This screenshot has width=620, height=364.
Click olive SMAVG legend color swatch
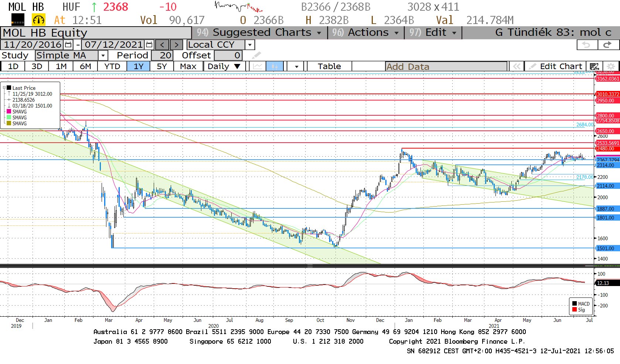pyautogui.click(x=9, y=123)
